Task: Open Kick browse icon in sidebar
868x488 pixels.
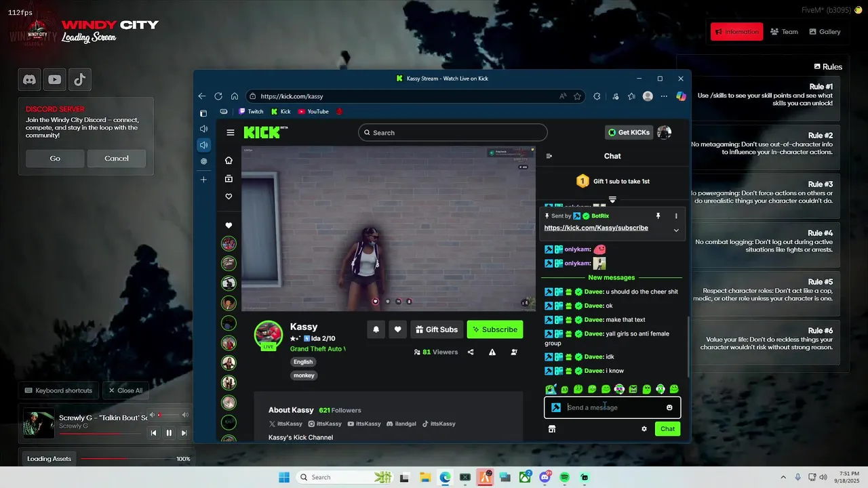Action: point(229,179)
